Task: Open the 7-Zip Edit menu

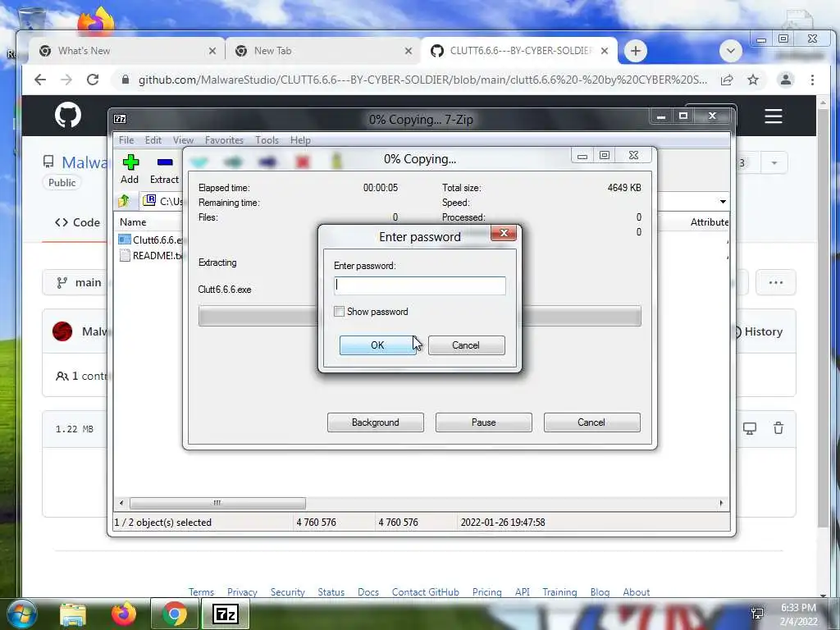Action: click(153, 139)
